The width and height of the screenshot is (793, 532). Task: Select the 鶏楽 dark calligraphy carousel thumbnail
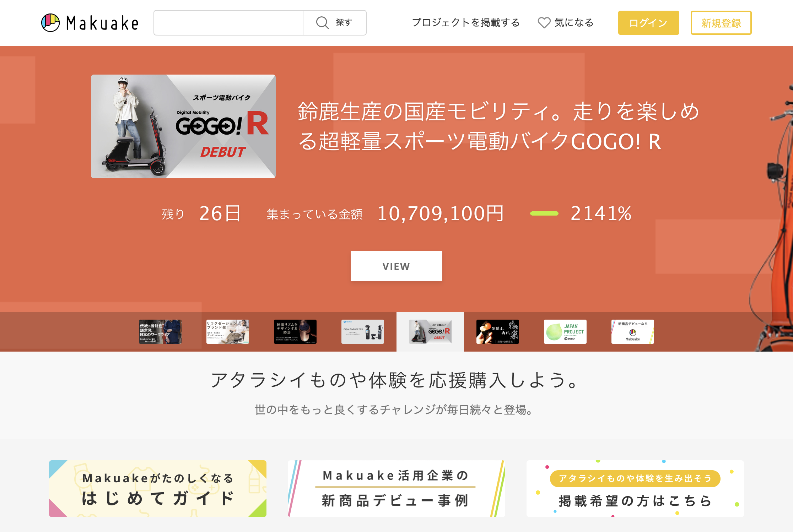click(498, 332)
